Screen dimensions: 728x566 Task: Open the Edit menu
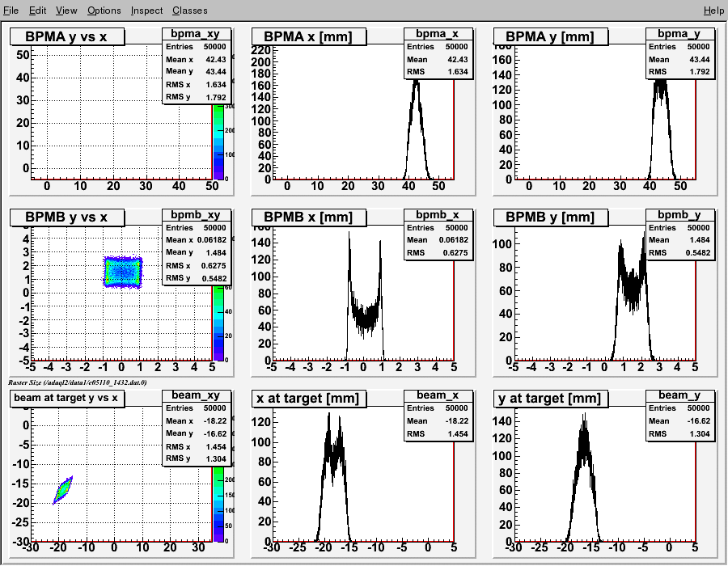tap(37, 11)
